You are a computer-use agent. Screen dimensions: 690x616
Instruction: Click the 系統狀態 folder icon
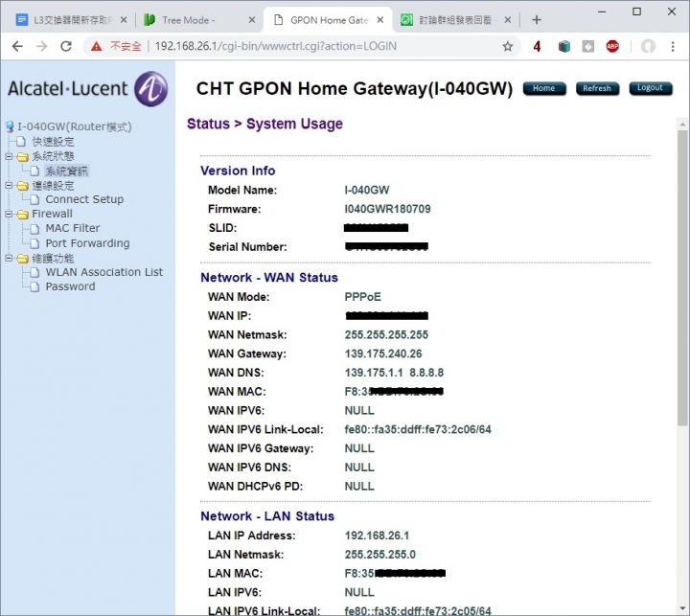click(x=22, y=157)
